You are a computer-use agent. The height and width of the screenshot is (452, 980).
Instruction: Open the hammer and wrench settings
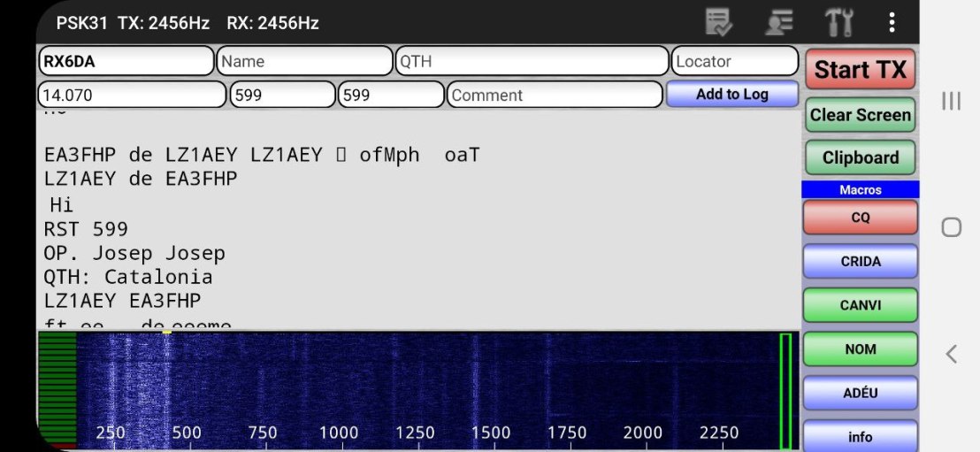(x=838, y=23)
